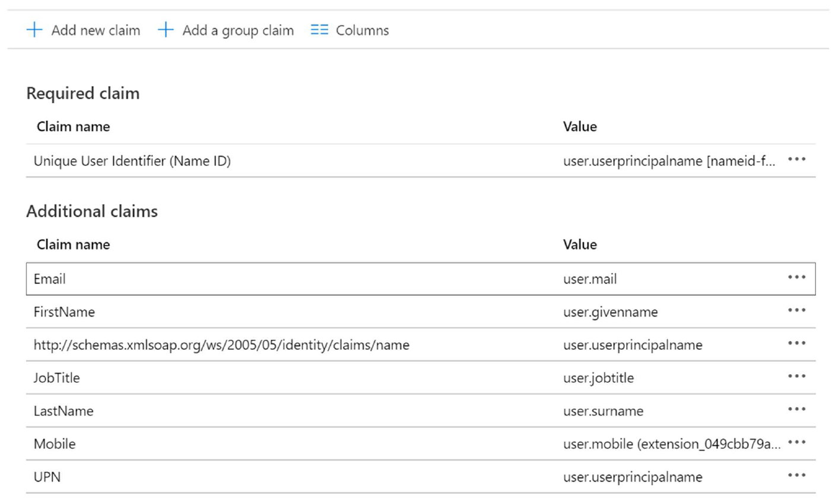Image resolution: width=832 pixels, height=504 pixels.
Task: Click the Add new claim button label
Action: click(x=96, y=30)
